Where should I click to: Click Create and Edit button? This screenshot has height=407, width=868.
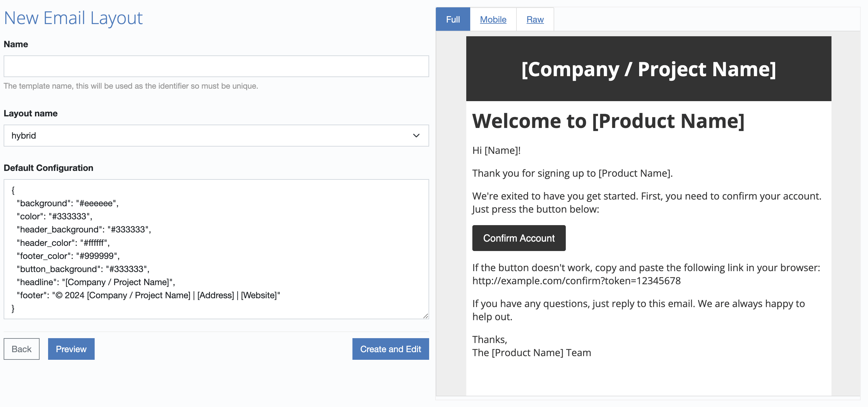[390, 349]
